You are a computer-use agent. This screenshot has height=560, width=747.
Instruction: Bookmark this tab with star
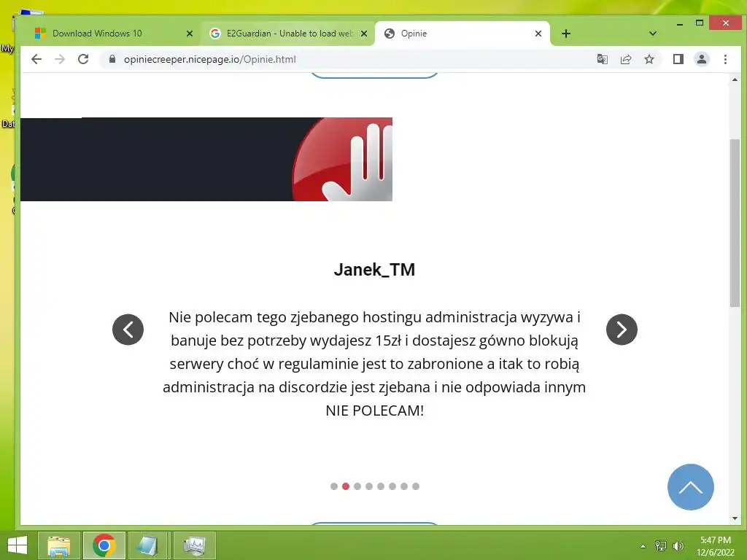point(649,59)
